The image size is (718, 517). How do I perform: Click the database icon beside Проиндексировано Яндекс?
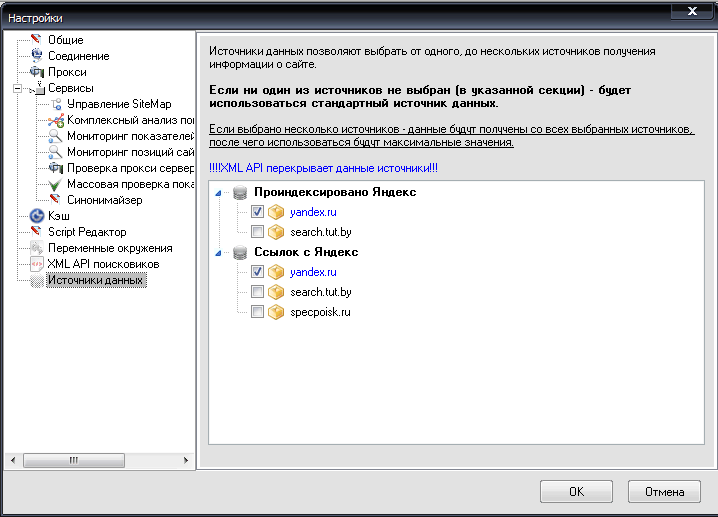240,192
